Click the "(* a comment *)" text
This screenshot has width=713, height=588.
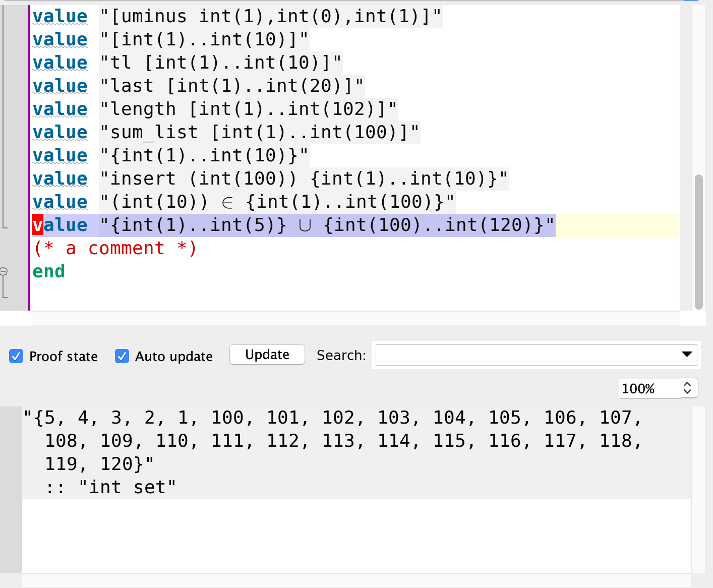[115, 249]
